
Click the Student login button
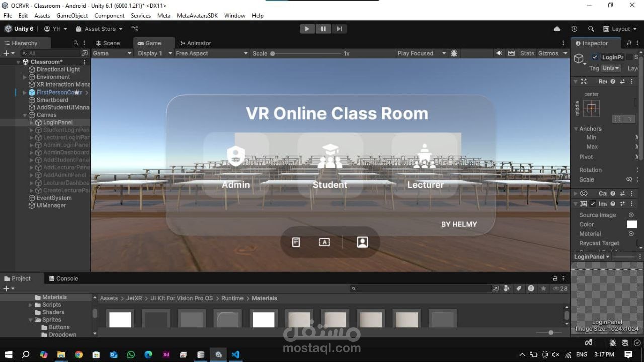click(330, 164)
